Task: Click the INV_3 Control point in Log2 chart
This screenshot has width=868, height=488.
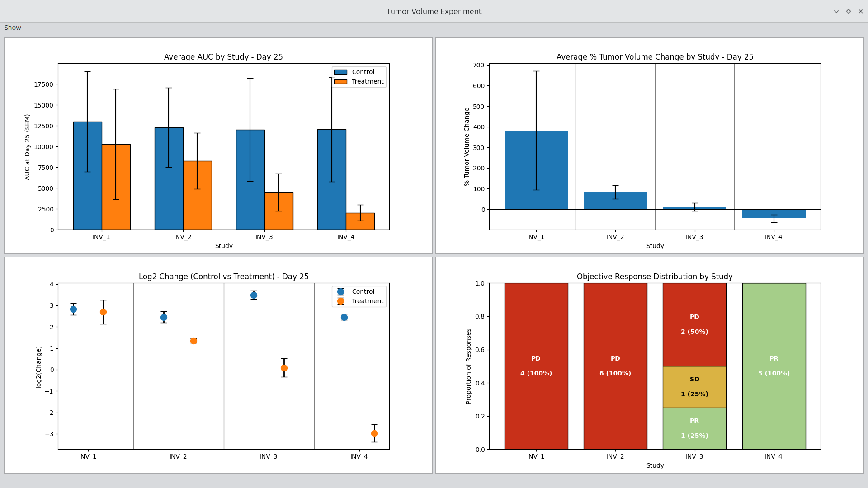Action: click(254, 296)
